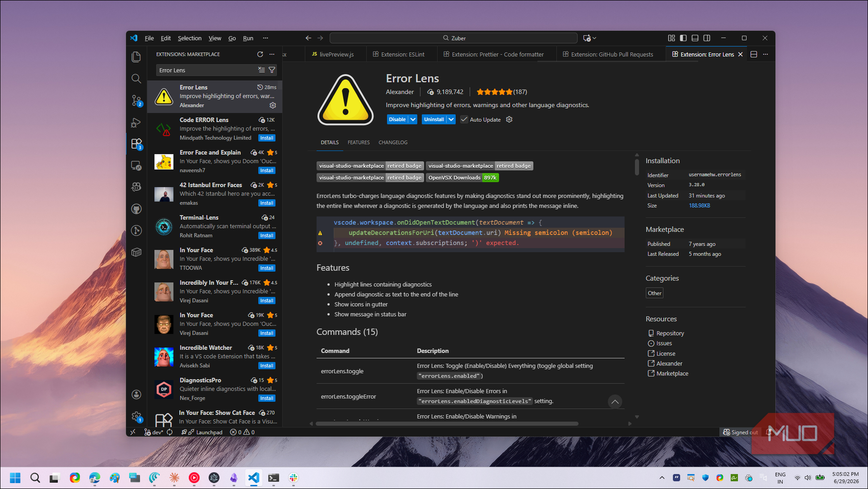This screenshot has width=868, height=489.
Task: Open extensions filter menu
Action: click(272, 70)
